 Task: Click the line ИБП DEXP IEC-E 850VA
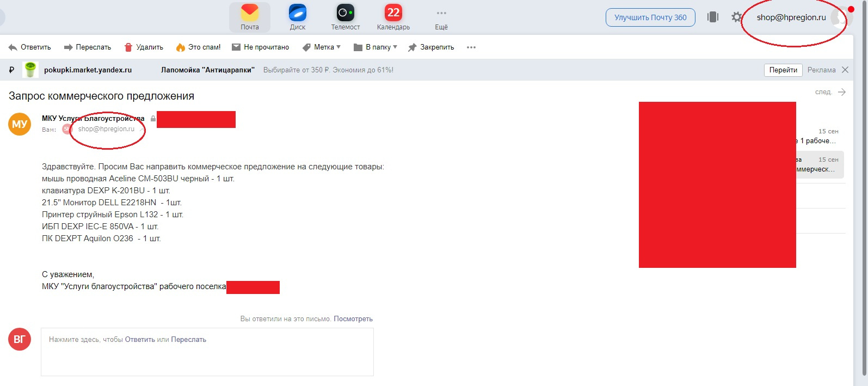[100, 226]
